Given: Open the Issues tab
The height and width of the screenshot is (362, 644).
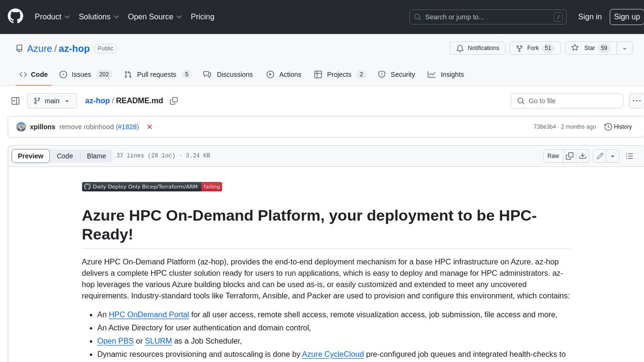Looking at the screenshot, I should pyautogui.click(x=85, y=74).
